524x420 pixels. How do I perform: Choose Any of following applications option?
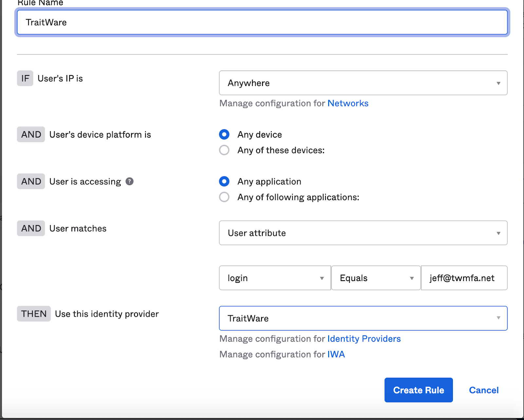(224, 197)
